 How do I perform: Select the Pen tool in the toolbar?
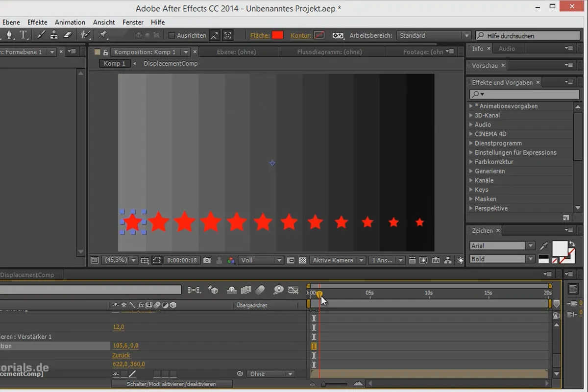(9, 35)
